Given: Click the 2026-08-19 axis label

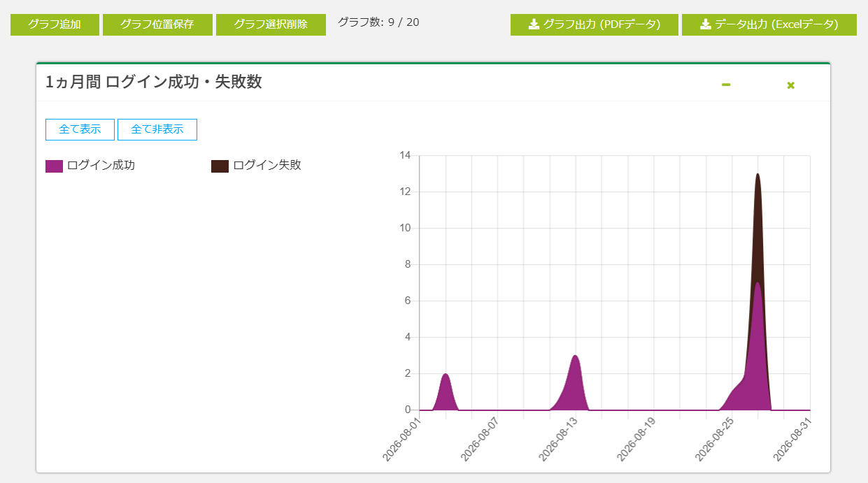Looking at the screenshot, I should click(636, 439).
